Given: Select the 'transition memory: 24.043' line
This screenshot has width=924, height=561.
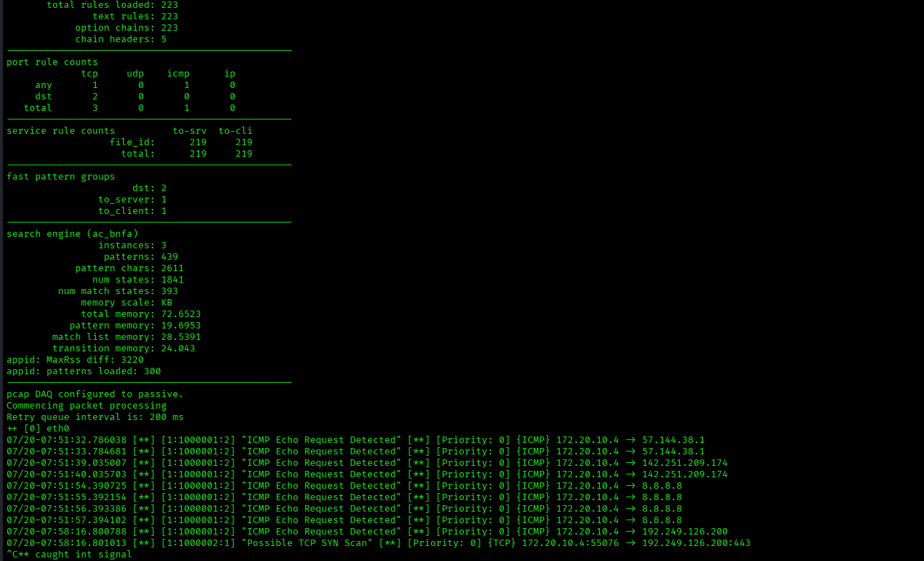Looking at the screenshot, I should click(x=124, y=348).
